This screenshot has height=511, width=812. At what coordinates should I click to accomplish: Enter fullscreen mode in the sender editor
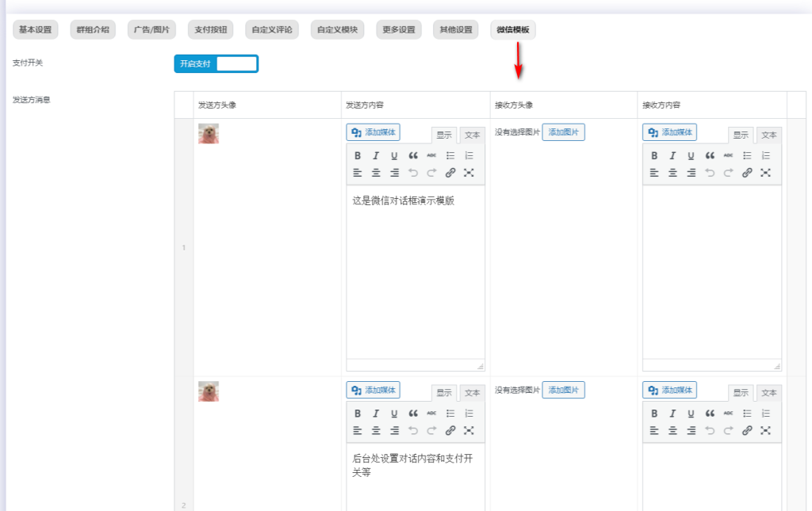[469, 173]
